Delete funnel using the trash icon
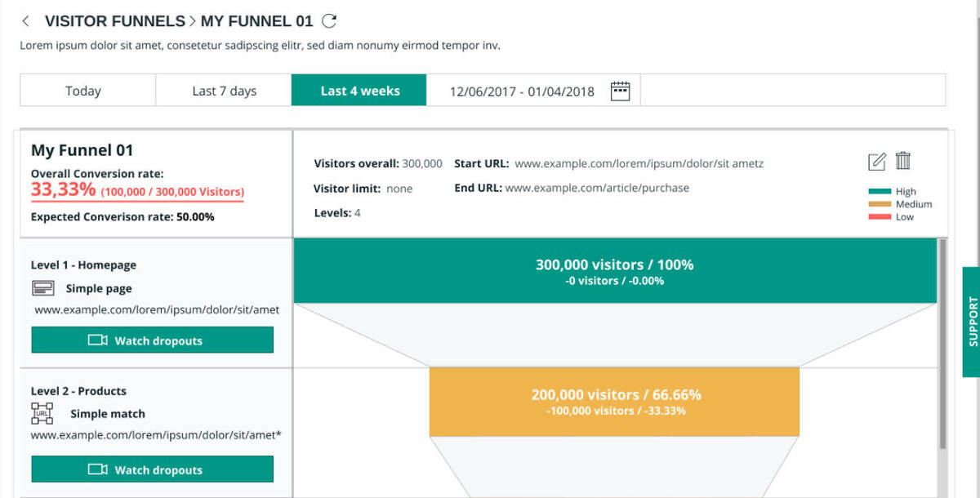Viewport: 980px width, 498px height. 902,161
